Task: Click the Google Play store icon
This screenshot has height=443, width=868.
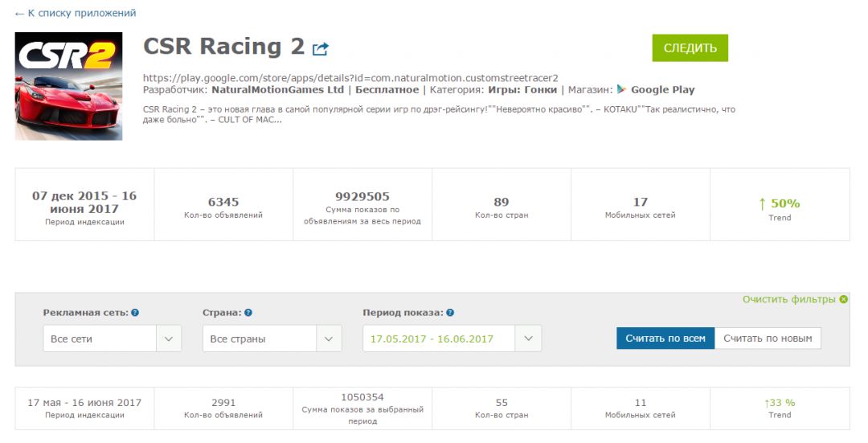Action: tap(621, 89)
